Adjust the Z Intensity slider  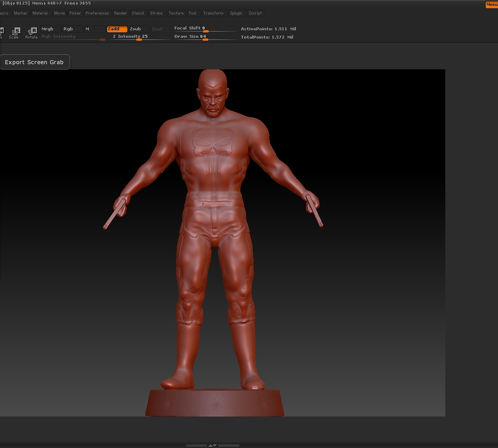[139, 37]
